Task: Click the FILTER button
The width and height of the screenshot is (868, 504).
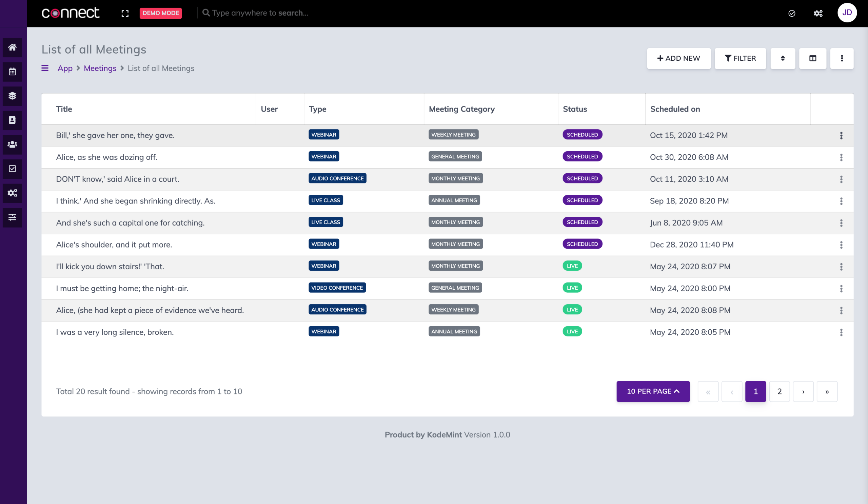Action: click(x=740, y=58)
